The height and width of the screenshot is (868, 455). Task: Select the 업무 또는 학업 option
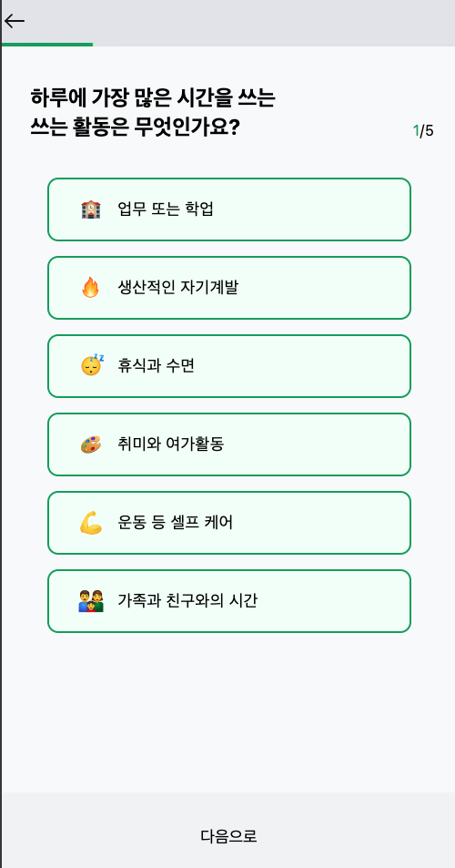pyautogui.click(x=229, y=209)
